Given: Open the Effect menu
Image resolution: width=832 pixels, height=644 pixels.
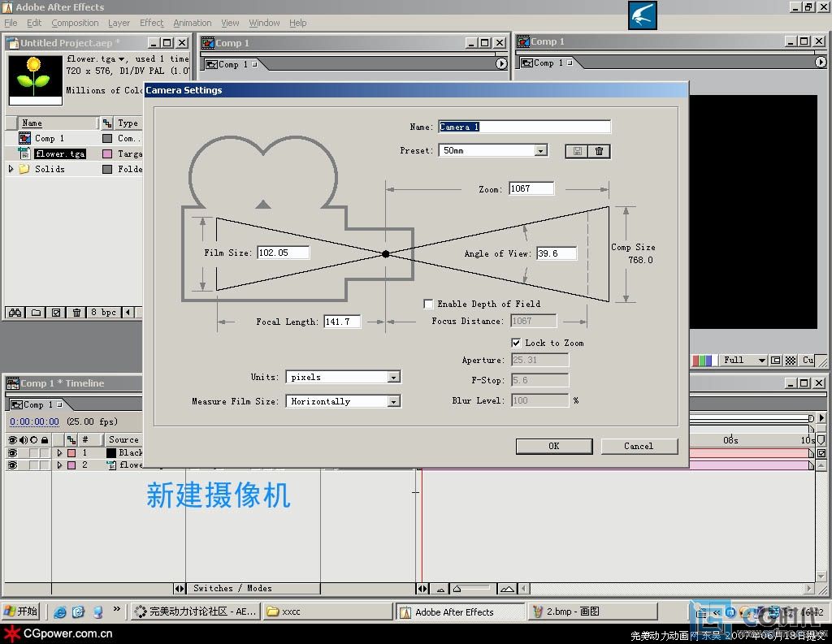Looking at the screenshot, I should pyautogui.click(x=152, y=23).
